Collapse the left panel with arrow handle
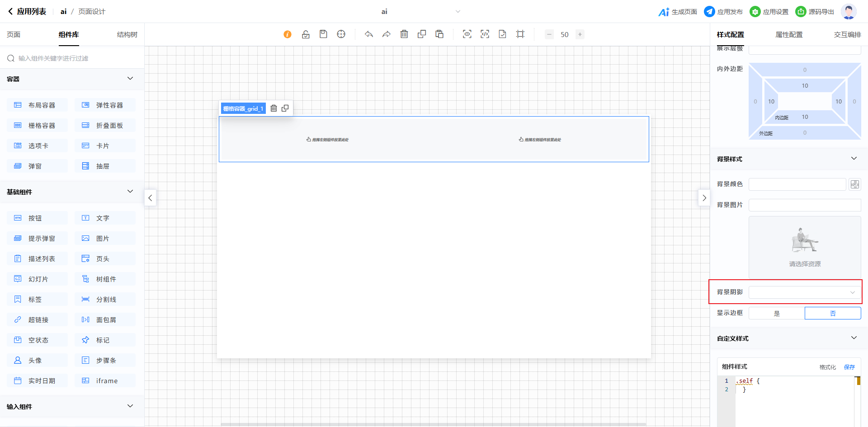The width and height of the screenshot is (868, 427). click(x=151, y=198)
